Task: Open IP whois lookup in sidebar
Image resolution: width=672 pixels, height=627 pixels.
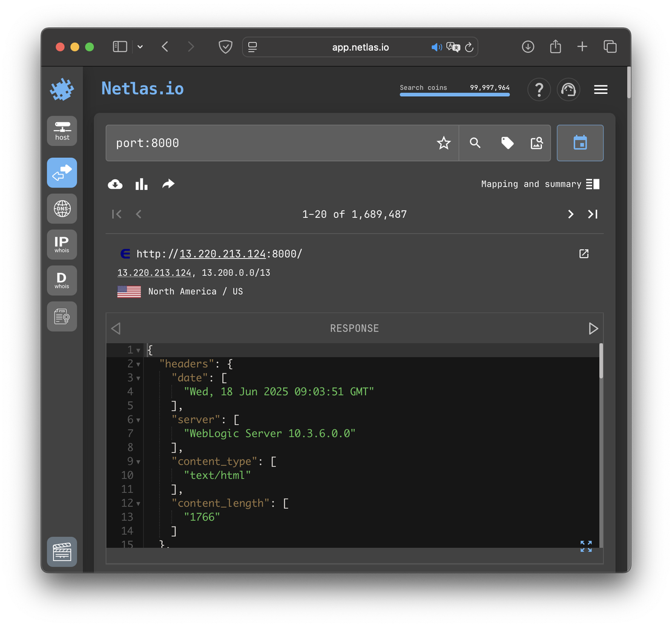Action: (x=62, y=245)
